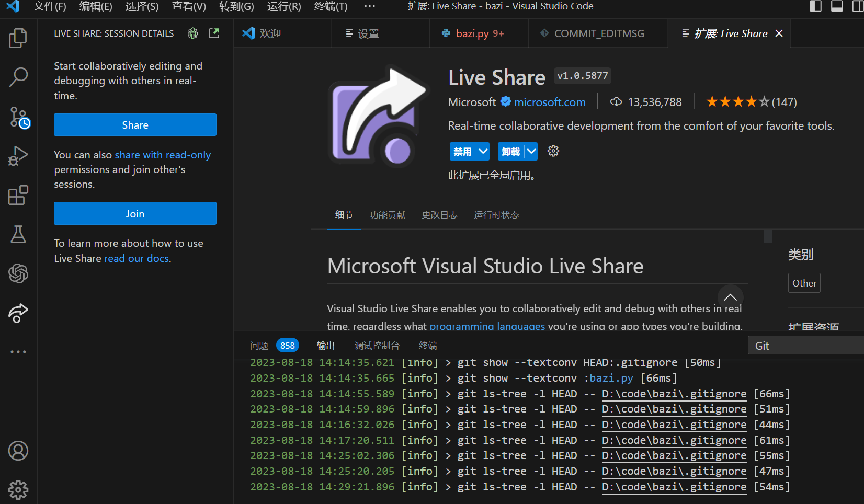This screenshot has width=864, height=504.
Task: Open the Extensions view icon
Action: (18, 195)
